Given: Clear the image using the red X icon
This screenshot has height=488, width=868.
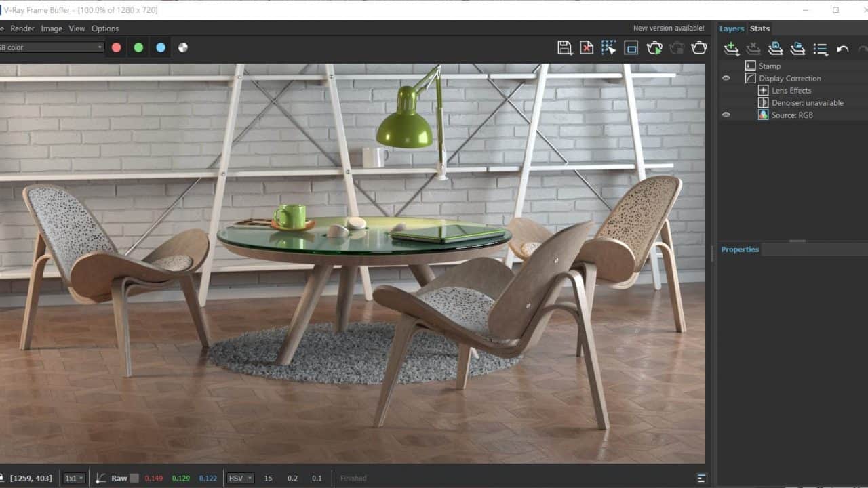Looking at the screenshot, I should [587, 47].
